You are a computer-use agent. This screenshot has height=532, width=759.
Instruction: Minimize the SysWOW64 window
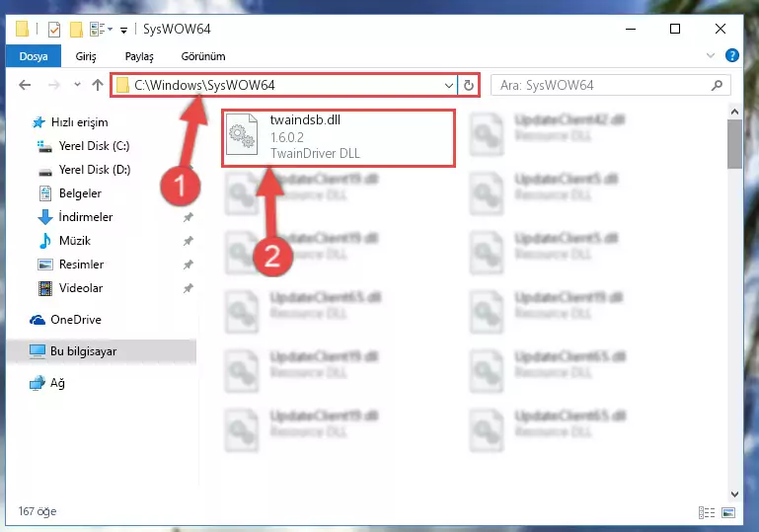[x=631, y=29]
